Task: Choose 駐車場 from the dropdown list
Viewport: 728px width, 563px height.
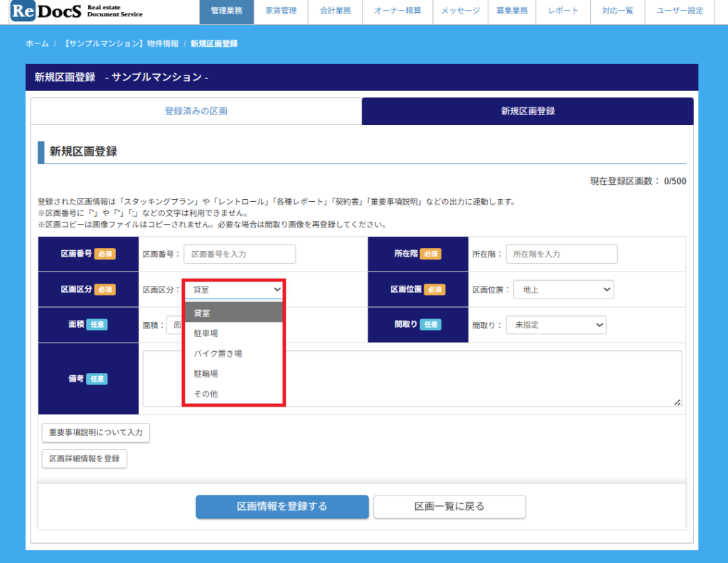Action: click(206, 333)
